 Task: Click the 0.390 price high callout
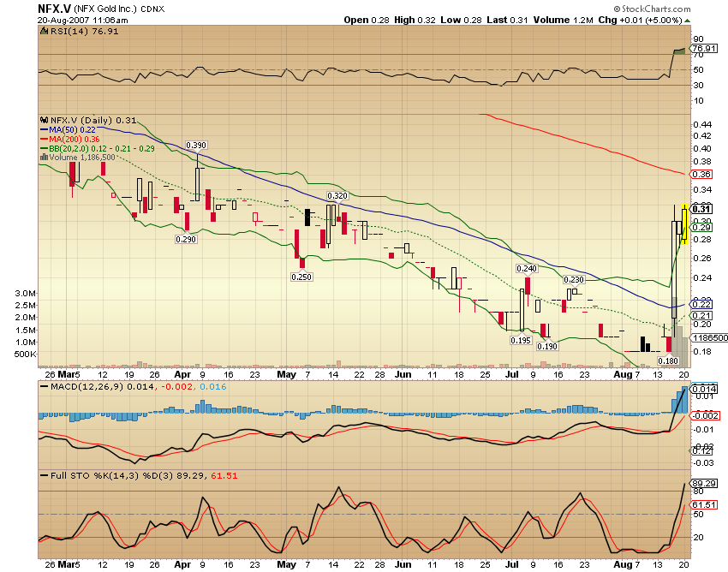pyautogui.click(x=196, y=146)
